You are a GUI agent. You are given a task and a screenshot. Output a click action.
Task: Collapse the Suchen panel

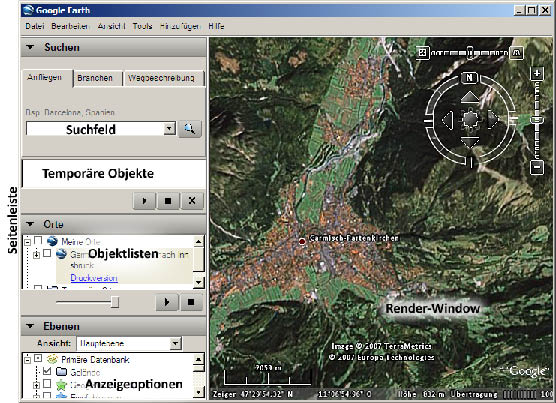pos(30,47)
